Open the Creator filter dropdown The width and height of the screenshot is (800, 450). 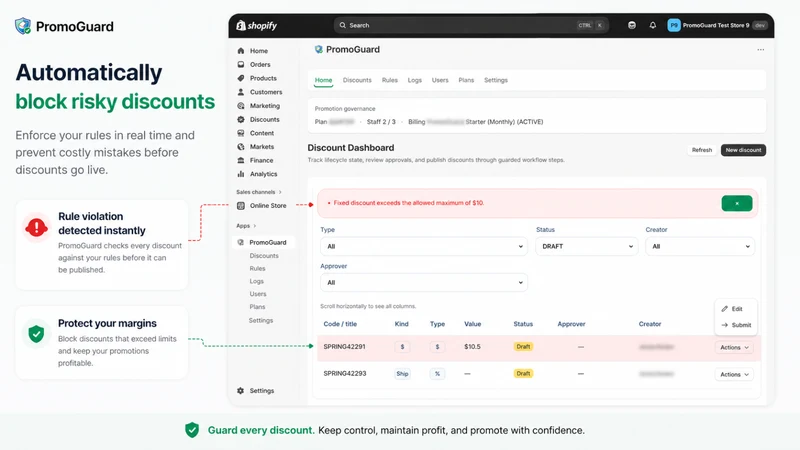[699, 246]
